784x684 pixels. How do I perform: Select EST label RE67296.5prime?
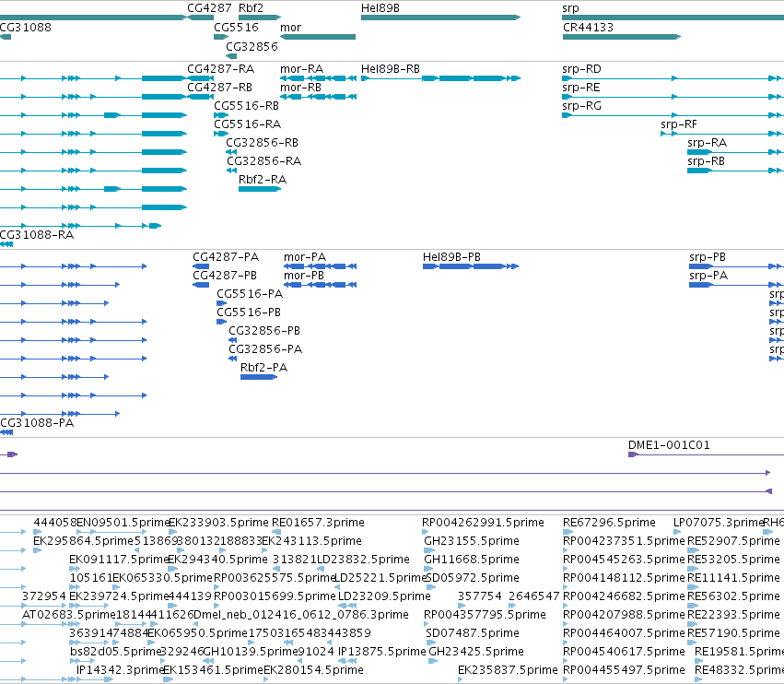609,523
